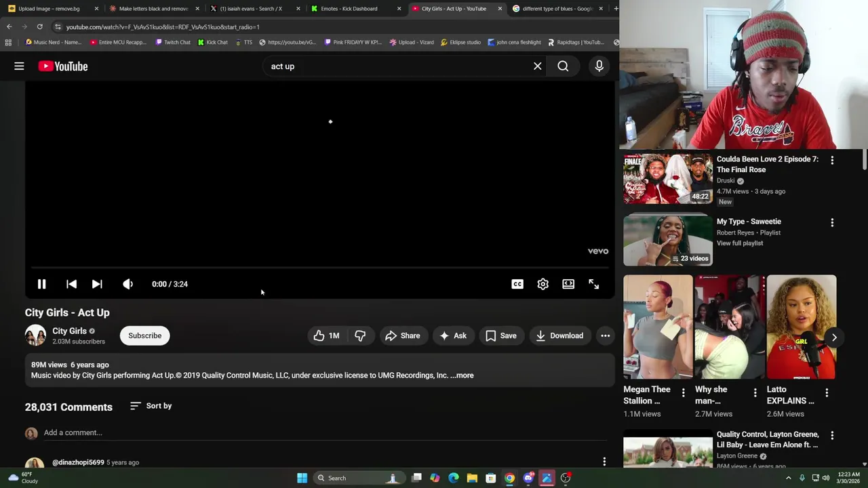Share the Act Up video

click(x=403, y=335)
